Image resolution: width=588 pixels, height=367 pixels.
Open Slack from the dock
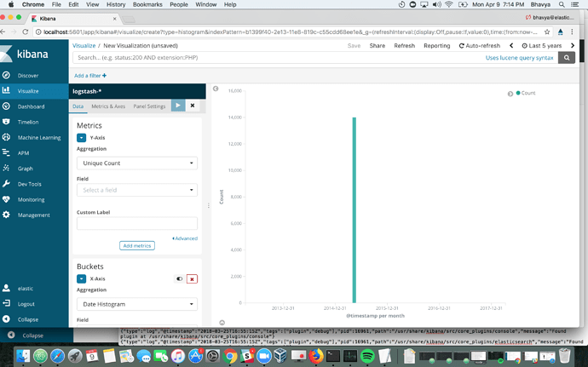tap(247, 356)
